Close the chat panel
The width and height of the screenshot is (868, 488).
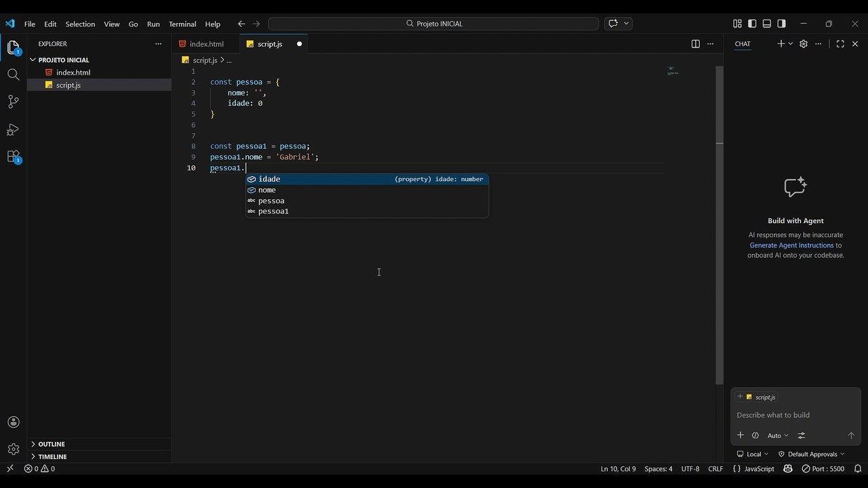coord(855,44)
